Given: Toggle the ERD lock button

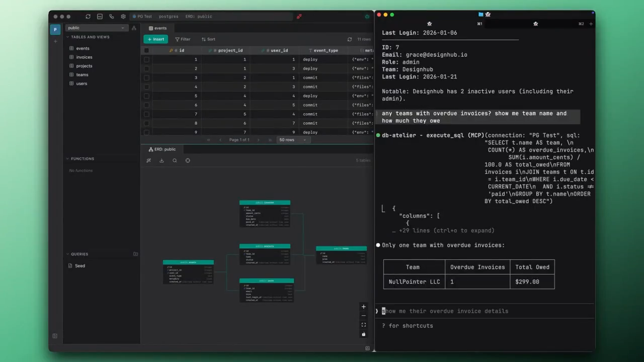Looking at the screenshot, I should (x=363, y=334).
